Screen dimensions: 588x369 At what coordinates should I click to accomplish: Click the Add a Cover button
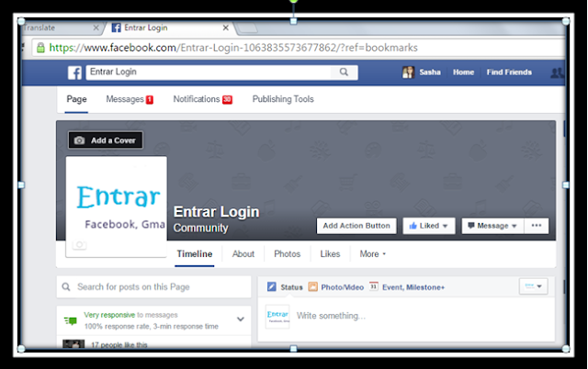pyautogui.click(x=106, y=140)
